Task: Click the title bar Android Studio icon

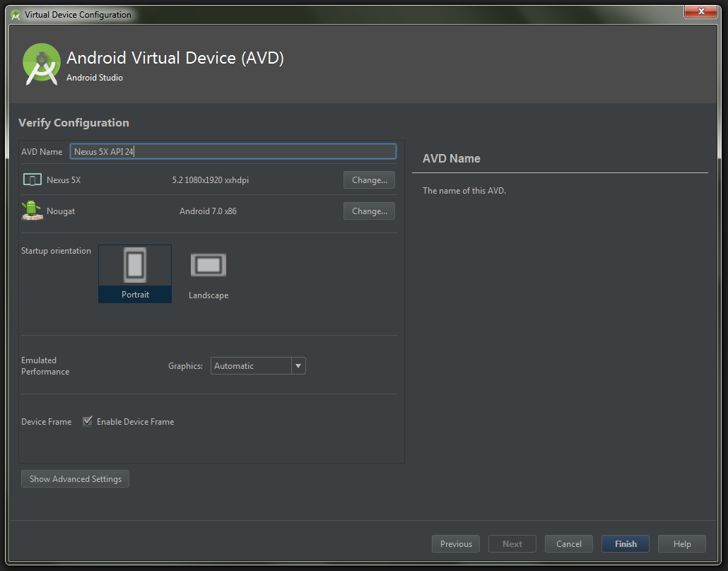Action: click(x=16, y=15)
